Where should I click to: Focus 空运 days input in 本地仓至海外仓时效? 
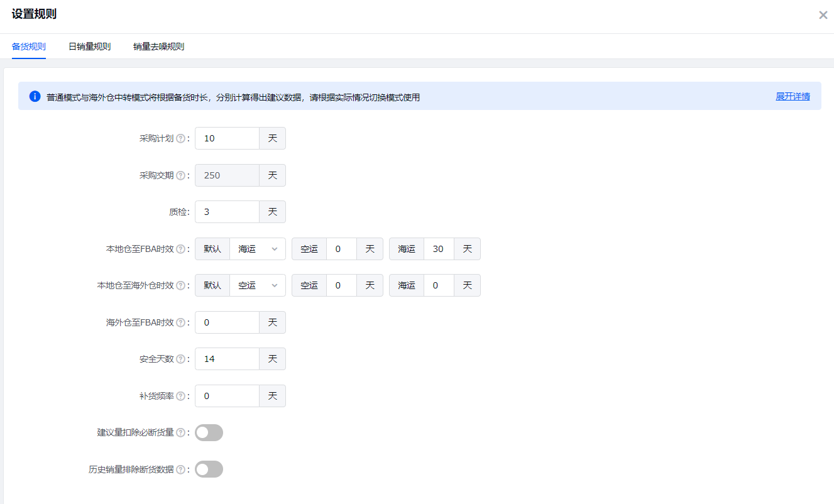point(341,285)
